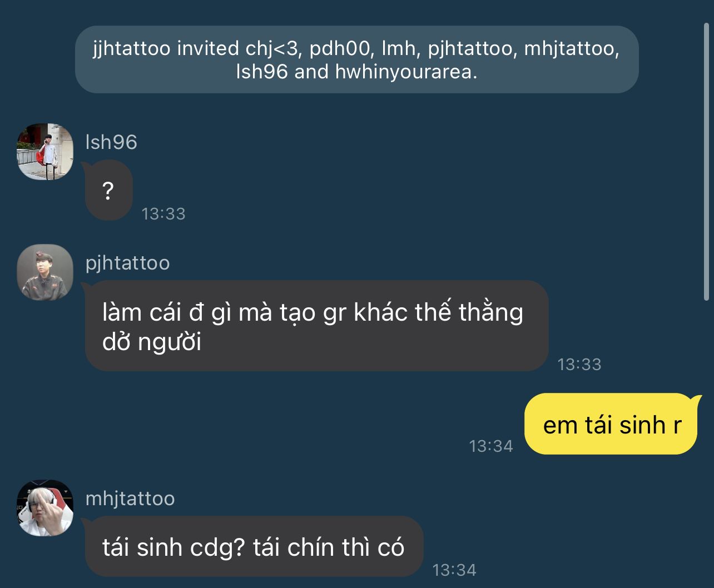
Task: Select the question mark message bubble
Action: [x=108, y=191]
